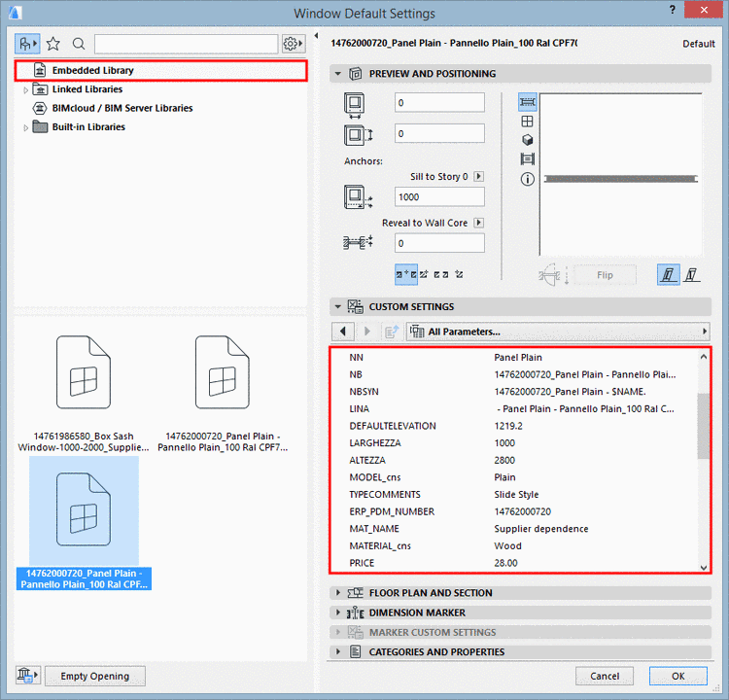This screenshot has height=700, width=729.
Task: Select the first anchor point toggle
Action: [406, 274]
